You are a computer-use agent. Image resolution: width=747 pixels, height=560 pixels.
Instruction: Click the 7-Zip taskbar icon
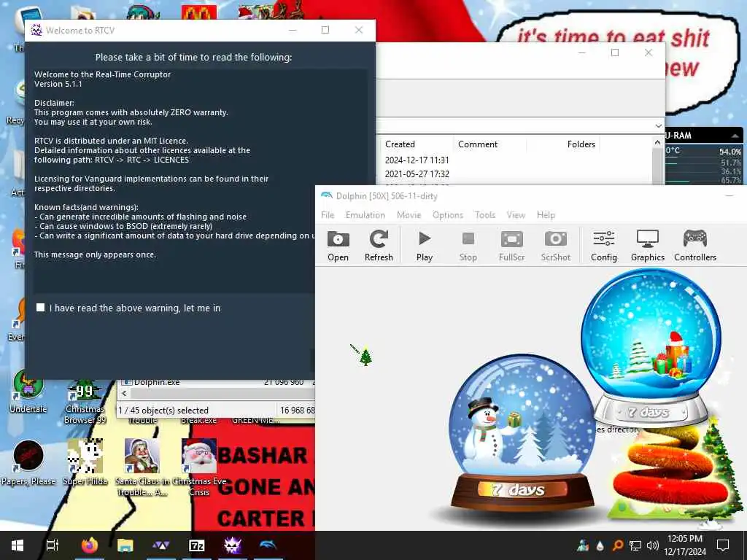point(197,545)
